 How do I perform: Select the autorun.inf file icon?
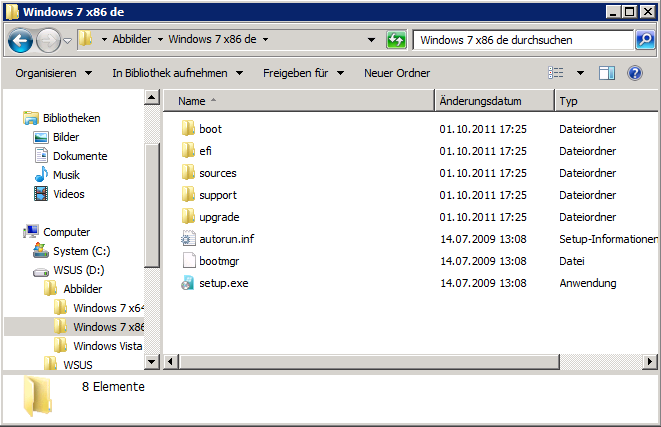(x=188, y=238)
